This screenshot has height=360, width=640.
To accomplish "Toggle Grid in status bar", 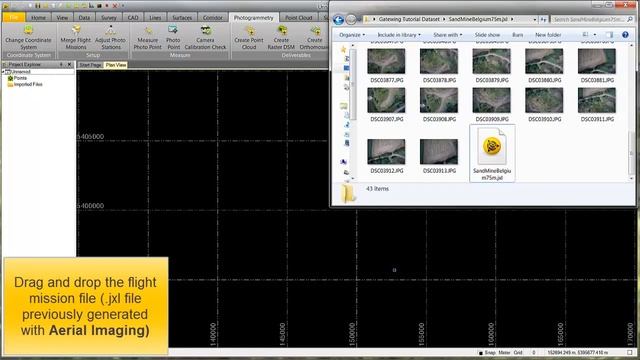I will [x=518, y=353].
